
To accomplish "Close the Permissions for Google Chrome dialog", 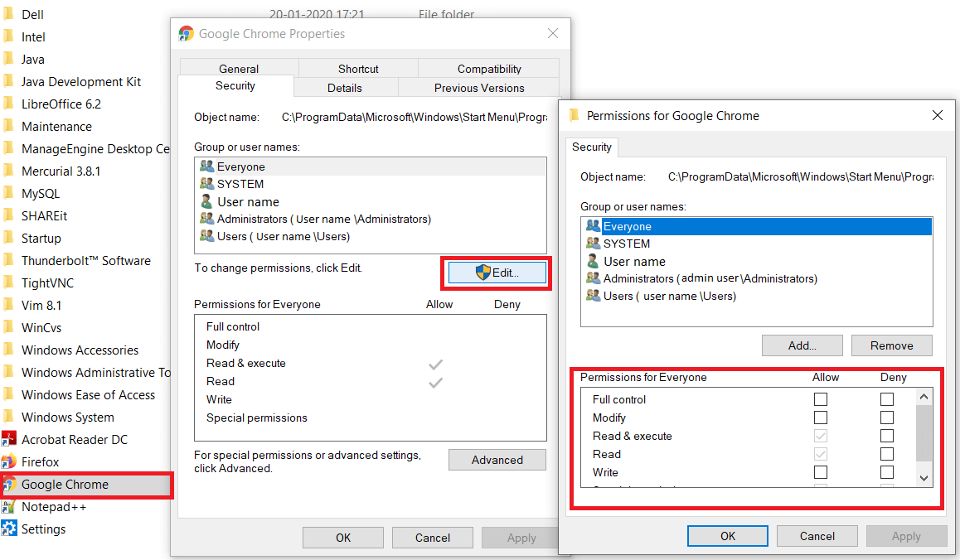I will (x=938, y=115).
